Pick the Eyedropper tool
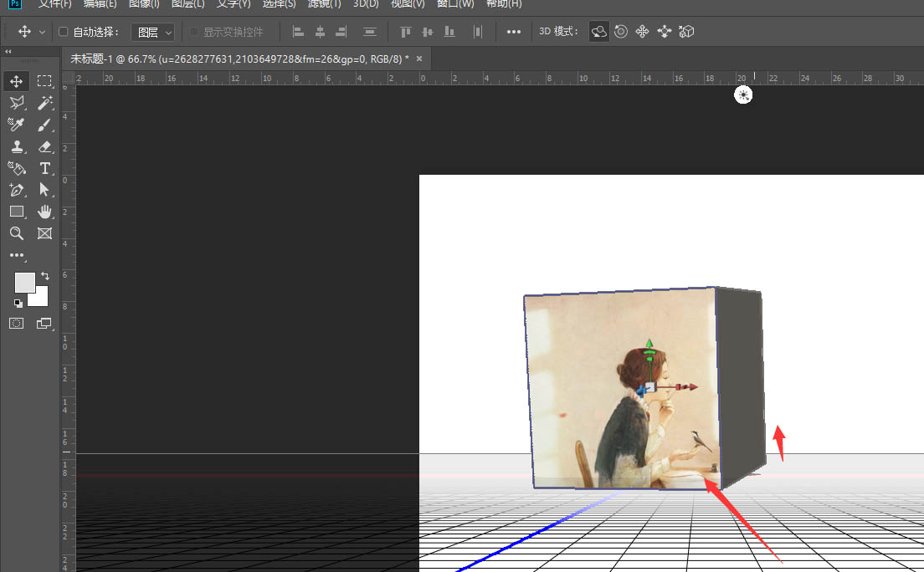The image size is (924, 572). click(x=15, y=125)
